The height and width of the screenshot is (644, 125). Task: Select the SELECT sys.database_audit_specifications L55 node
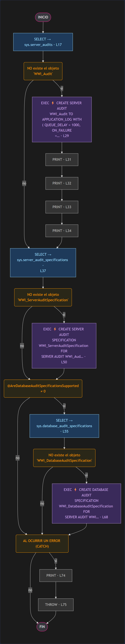pyautogui.click(x=64, y=426)
